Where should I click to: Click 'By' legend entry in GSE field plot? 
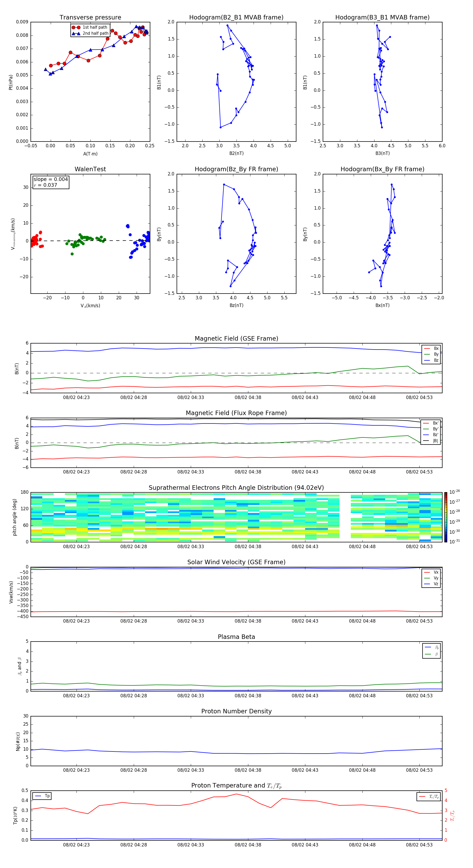point(431,354)
